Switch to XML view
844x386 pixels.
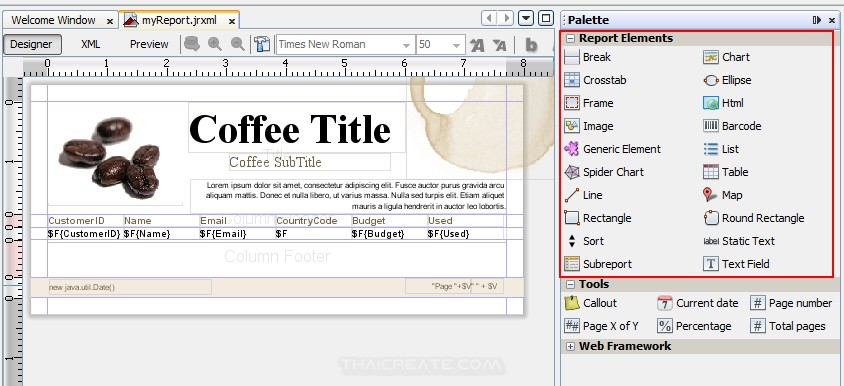90,44
